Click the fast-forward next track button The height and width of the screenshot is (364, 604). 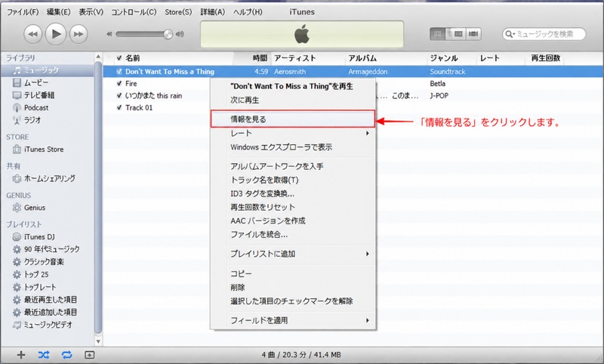click(x=79, y=34)
